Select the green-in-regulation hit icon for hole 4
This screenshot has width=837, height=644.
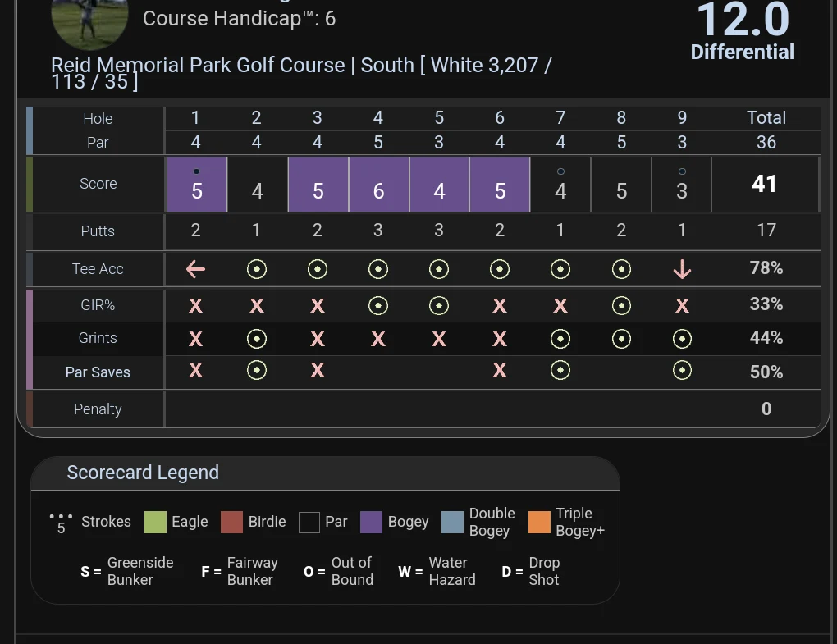pos(377,304)
